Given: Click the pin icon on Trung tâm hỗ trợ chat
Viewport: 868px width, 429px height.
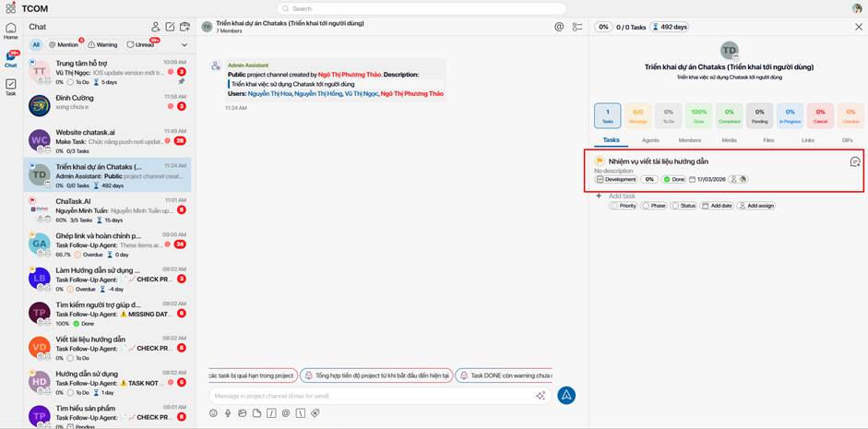Looking at the screenshot, I should tap(182, 81).
